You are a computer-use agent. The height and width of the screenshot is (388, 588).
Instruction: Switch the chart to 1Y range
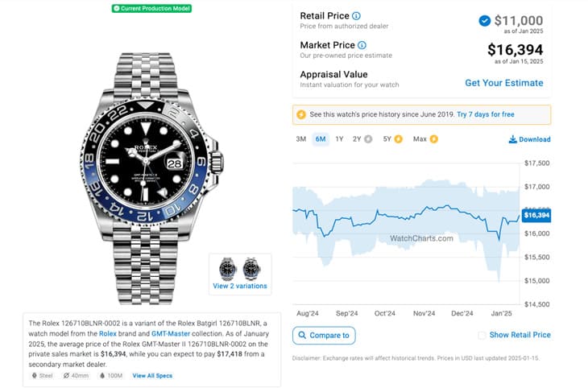click(x=339, y=139)
